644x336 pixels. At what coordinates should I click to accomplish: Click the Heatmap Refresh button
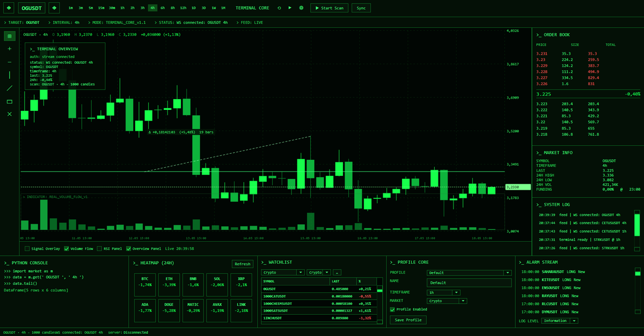(242, 264)
